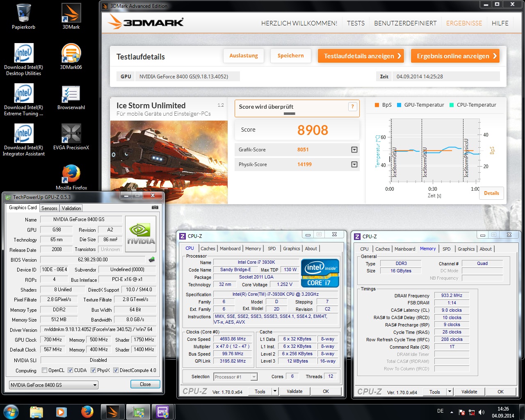Screen dimensions: 525x420
Task: Click the score verification progress indicator
Action: (290, 114)
